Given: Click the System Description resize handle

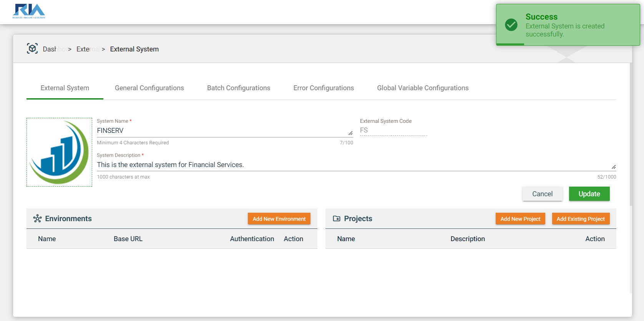Looking at the screenshot, I should click(614, 167).
